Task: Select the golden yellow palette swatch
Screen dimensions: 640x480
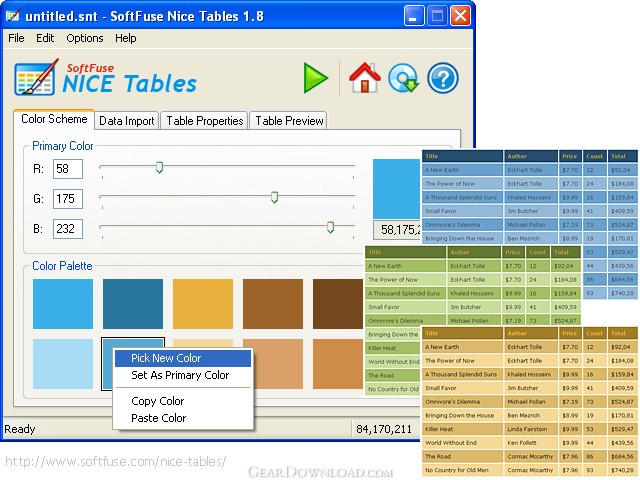Action: click(203, 304)
